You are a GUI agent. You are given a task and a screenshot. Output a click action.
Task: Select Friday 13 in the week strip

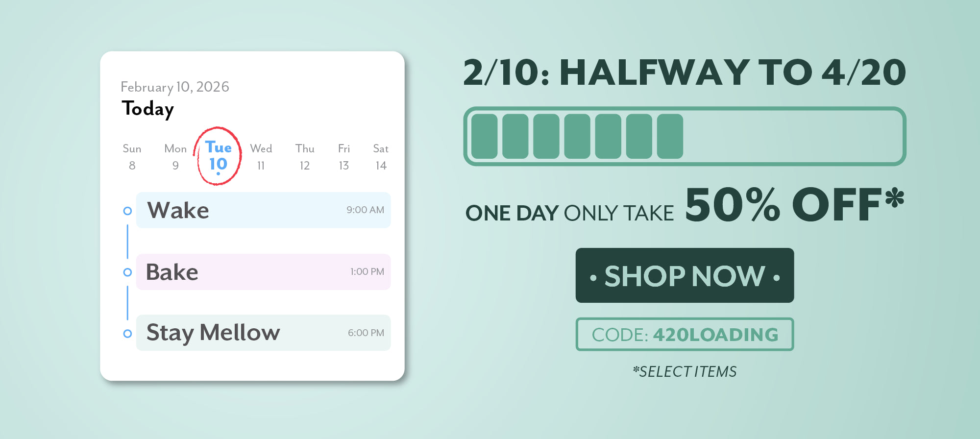pos(344,157)
